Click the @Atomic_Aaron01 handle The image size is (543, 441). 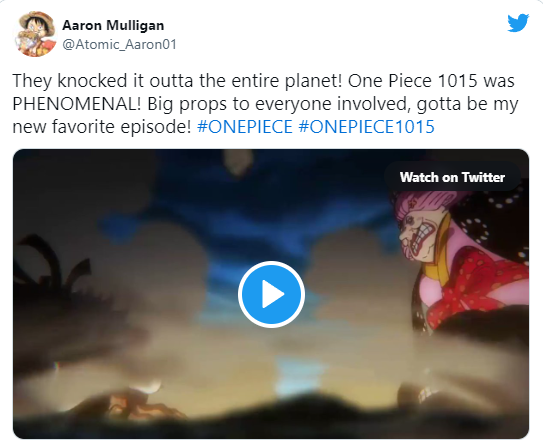pyautogui.click(x=119, y=44)
